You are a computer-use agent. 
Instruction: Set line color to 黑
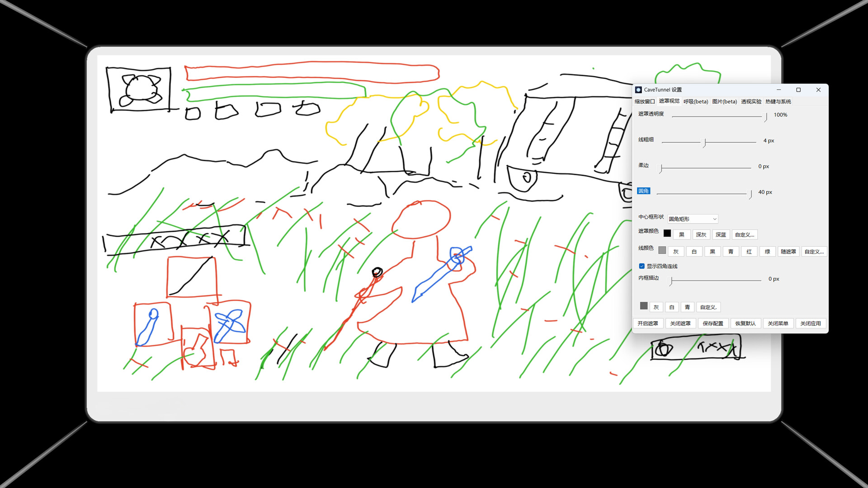coord(712,252)
